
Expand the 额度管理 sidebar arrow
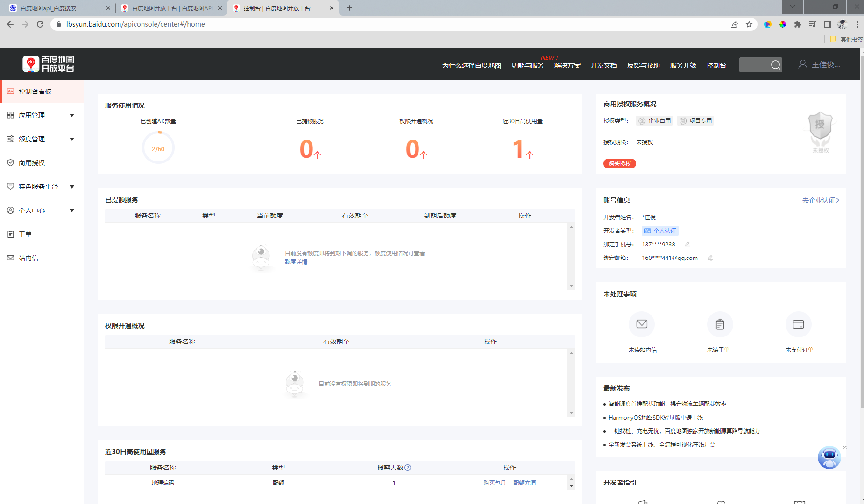(72, 139)
